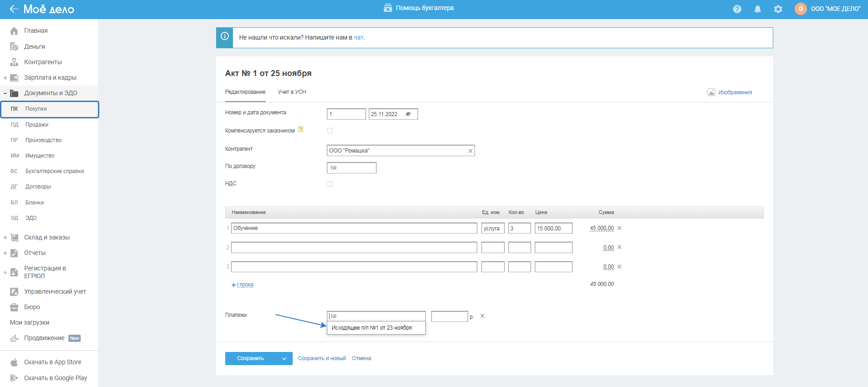Click Сохранить и новый link
Screen dimensions: 868x387
coord(322,358)
